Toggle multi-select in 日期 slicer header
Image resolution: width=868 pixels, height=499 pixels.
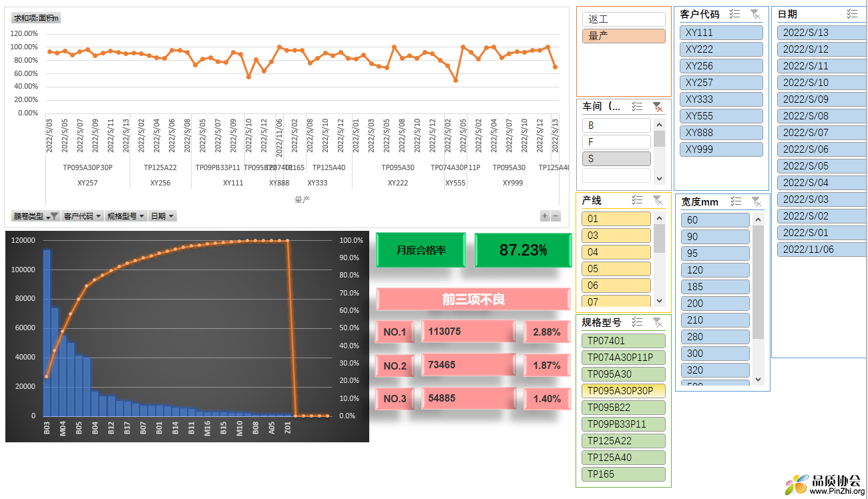pyautogui.click(x=852, y=14)
